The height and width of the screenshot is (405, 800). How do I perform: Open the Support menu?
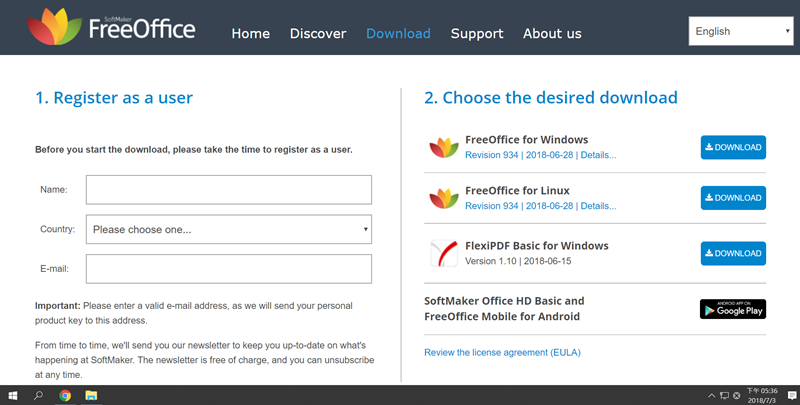pyautogui.click(x=477, y=34)
